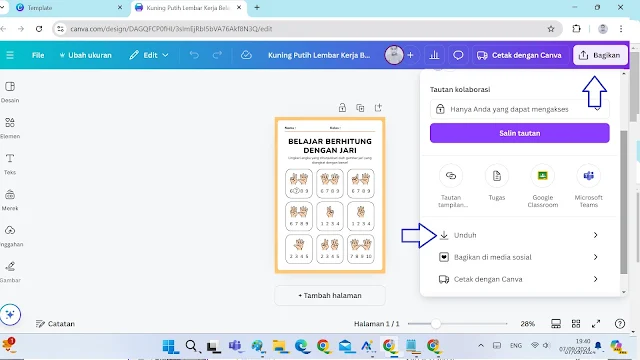
Task: Click share panel scrollbar
Action: click(x=624, y=202)
